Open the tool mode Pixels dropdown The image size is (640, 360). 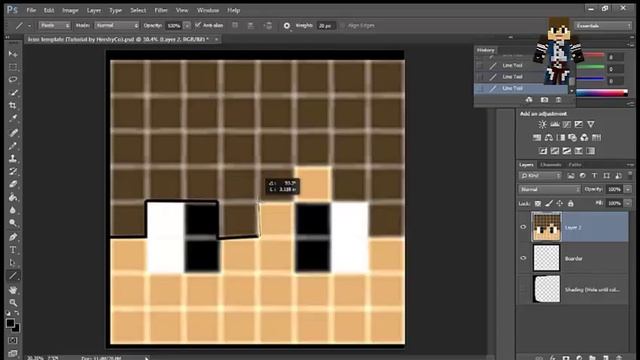[55, 25]
